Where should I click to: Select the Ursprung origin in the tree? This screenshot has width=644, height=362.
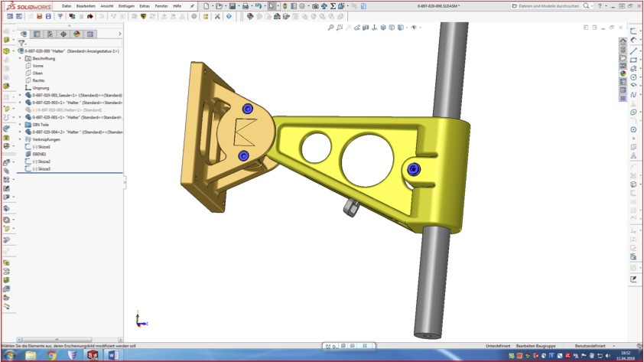[41, 87]
